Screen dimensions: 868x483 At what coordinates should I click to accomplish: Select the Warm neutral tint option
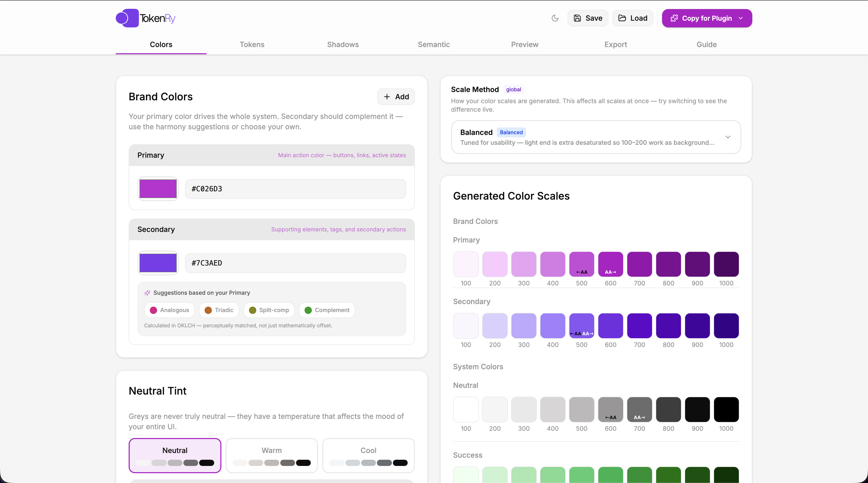point(271,455)
